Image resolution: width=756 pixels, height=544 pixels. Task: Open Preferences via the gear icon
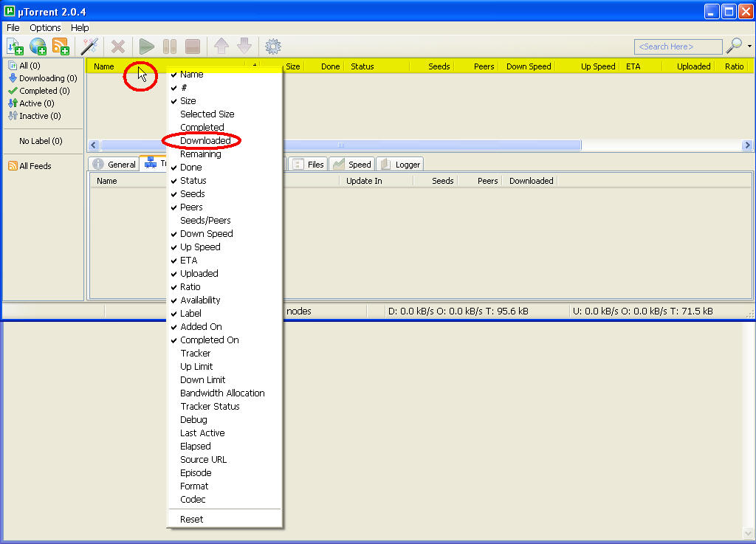(273, 47)
